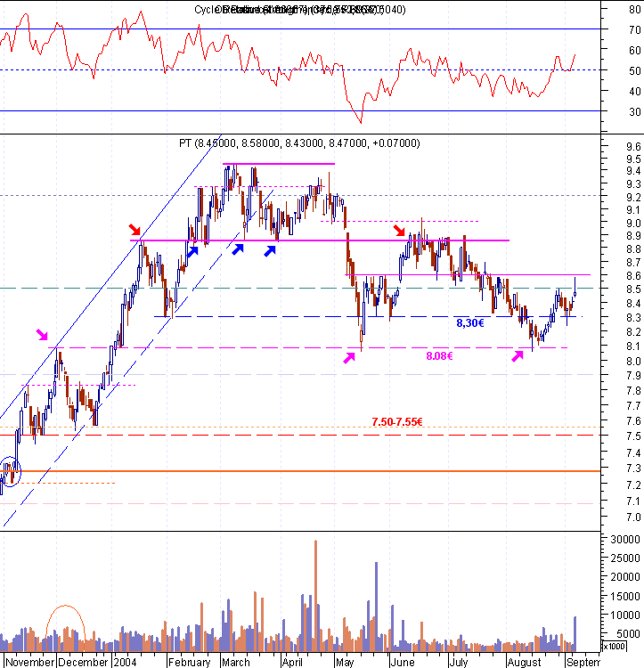
Task: Select the 2004 year label
Action: pyautogui.click(x=126, y=662)
